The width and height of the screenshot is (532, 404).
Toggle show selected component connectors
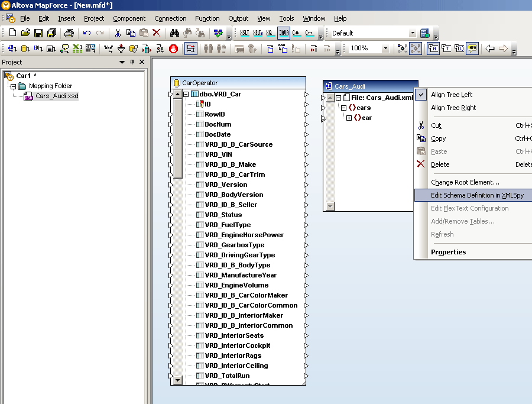pyautogui.click(x=403, y=49)
